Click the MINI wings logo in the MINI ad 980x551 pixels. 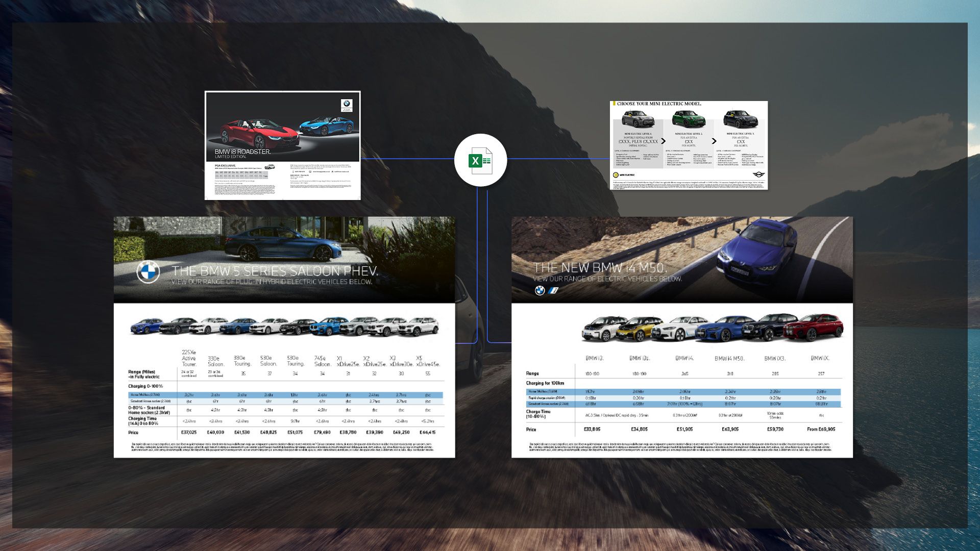click(x=759, y=175)
